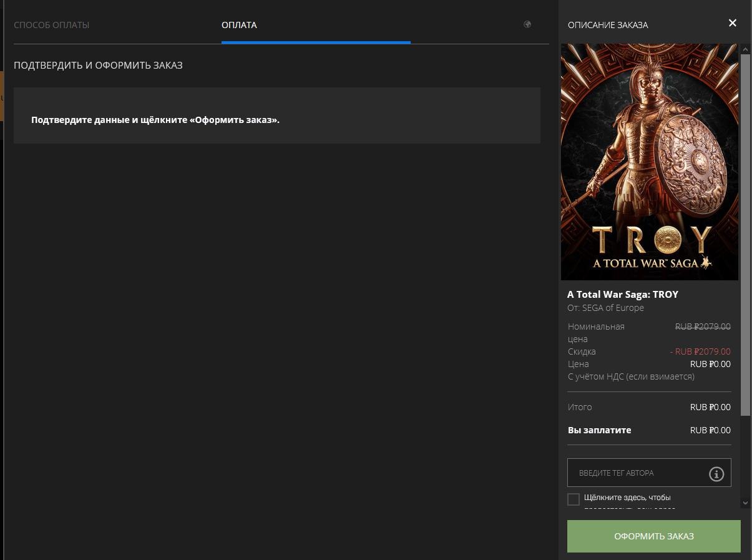
Task: Click the globe language icon
Action: coord(527,24)
